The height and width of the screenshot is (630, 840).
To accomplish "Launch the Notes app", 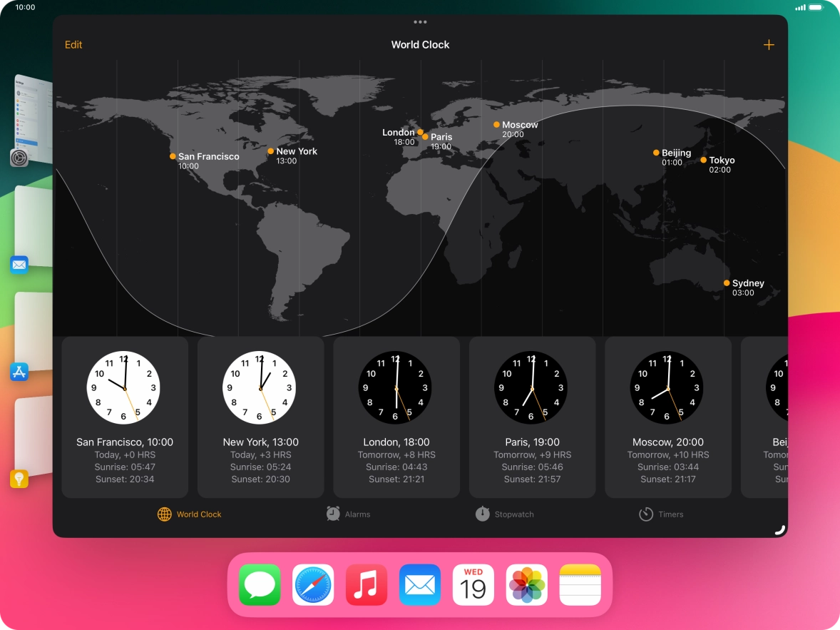I will tap(580, 584).
